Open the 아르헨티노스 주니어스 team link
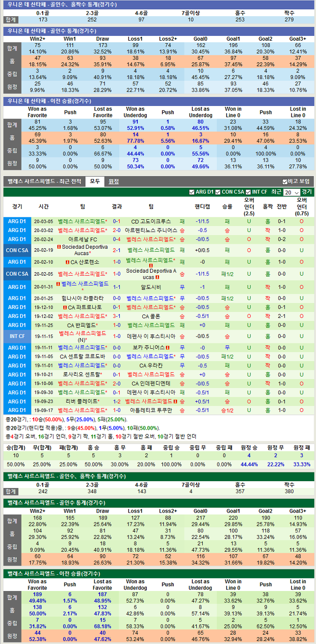 coord(151,231)
